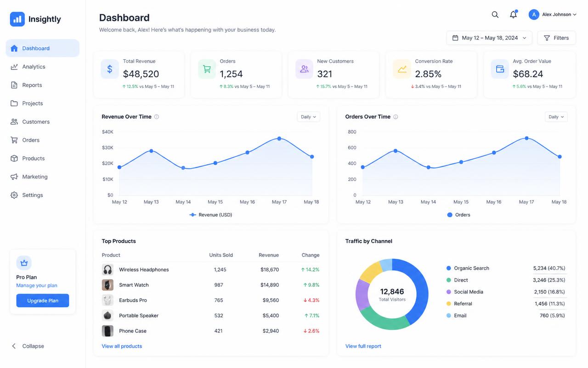This screenshot has height=368, width=588.
Task: Click the $48,520 Total Revenue value
Action: click(141, 74)
